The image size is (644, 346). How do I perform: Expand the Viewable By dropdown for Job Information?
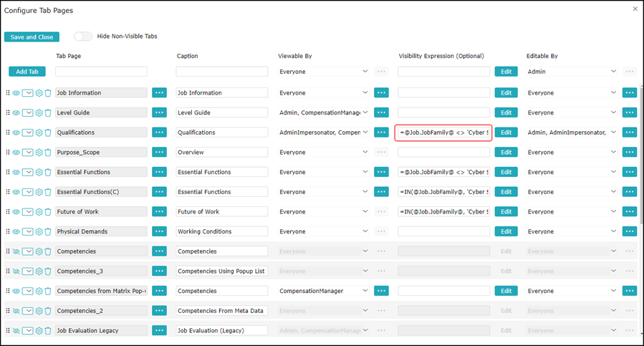(x=365, y=93)
